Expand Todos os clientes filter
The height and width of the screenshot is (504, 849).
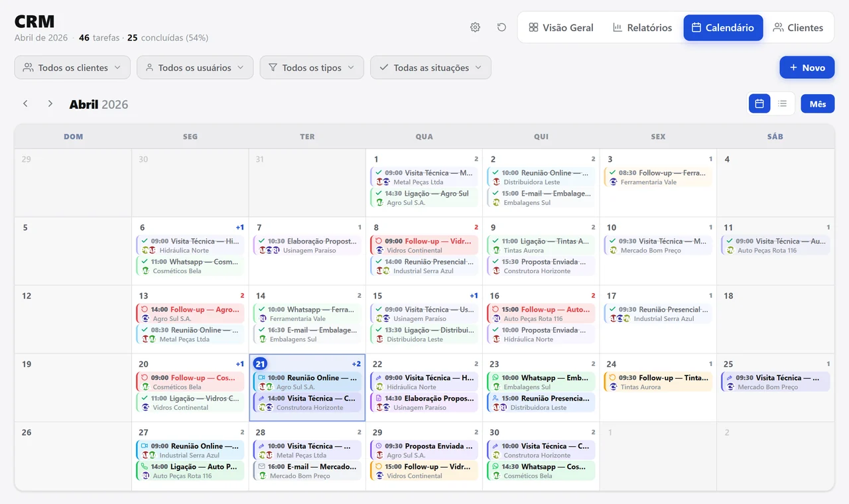pos(72,68)
